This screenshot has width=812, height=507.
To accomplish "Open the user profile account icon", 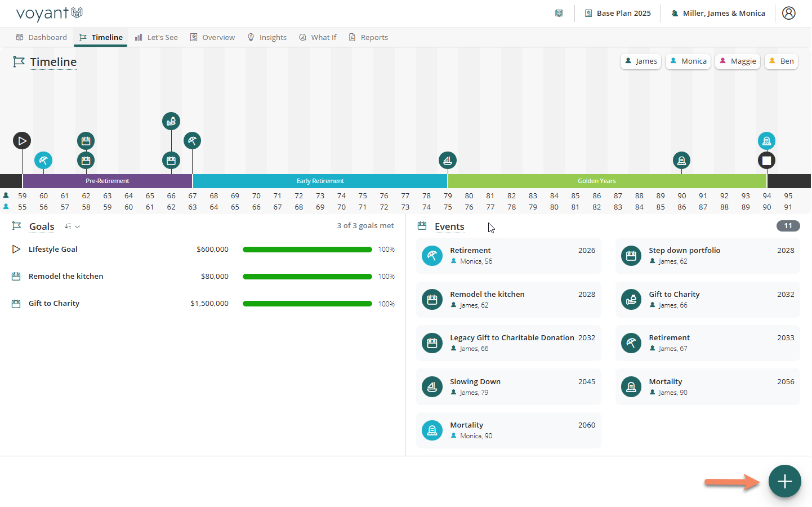I will click(788, 13).
